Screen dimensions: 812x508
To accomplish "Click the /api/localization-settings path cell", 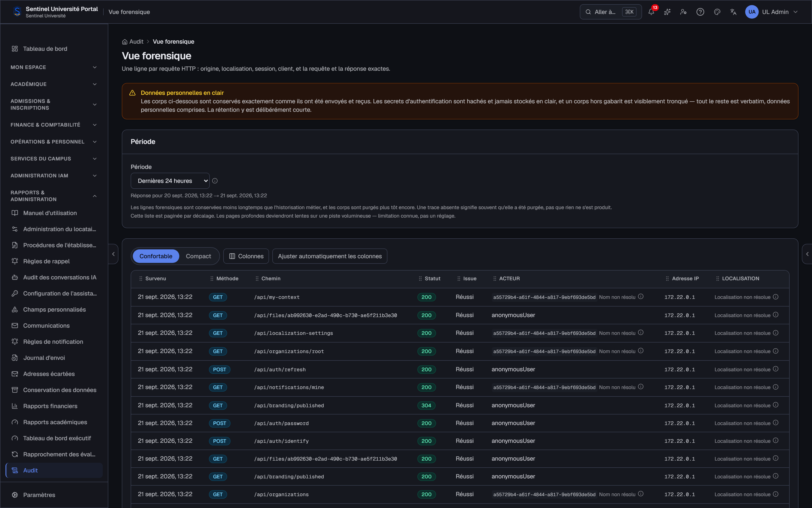I will [x=294, y=333].
